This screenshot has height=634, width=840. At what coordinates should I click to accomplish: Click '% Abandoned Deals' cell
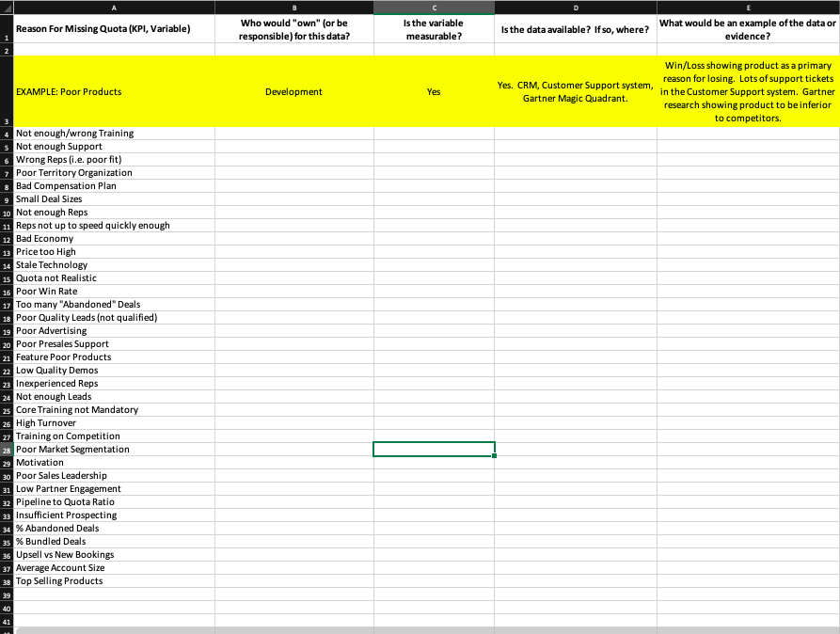pyautogui.click(x=114, y=529)
